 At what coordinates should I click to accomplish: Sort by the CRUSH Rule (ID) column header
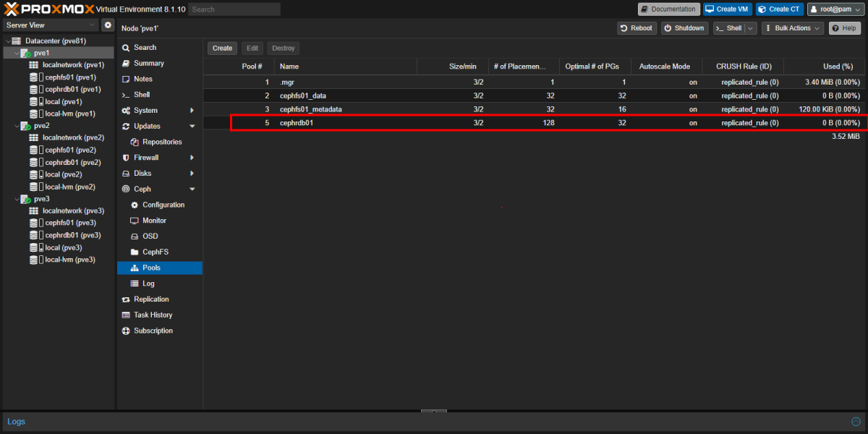click(743, 67)
